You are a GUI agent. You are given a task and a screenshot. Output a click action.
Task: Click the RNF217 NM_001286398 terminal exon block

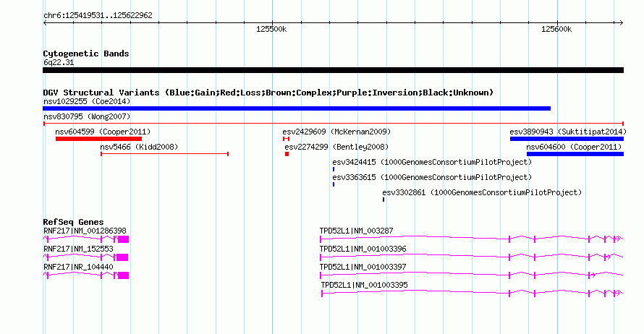123,239
